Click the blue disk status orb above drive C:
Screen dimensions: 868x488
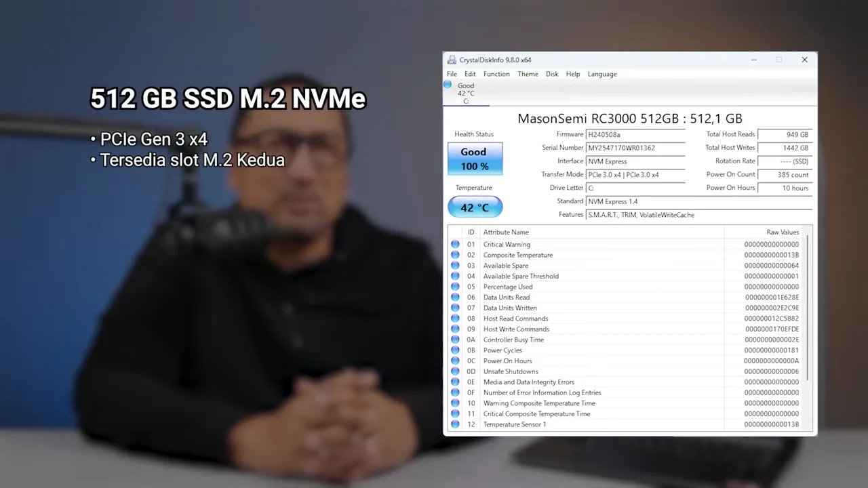click(448, 85)
